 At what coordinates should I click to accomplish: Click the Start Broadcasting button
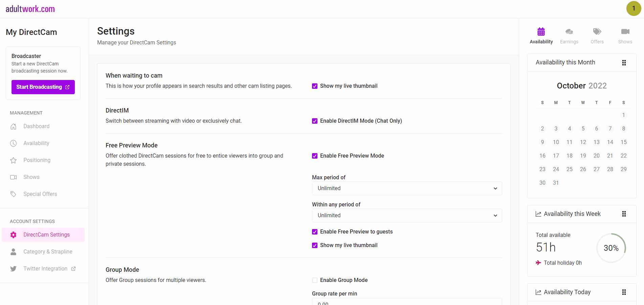(43, 87)
